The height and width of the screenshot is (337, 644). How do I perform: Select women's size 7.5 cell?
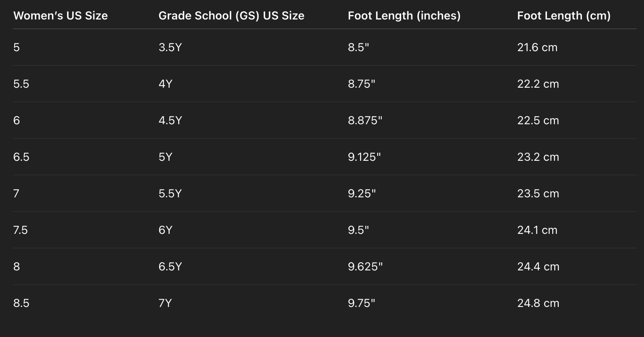point(20,230)
